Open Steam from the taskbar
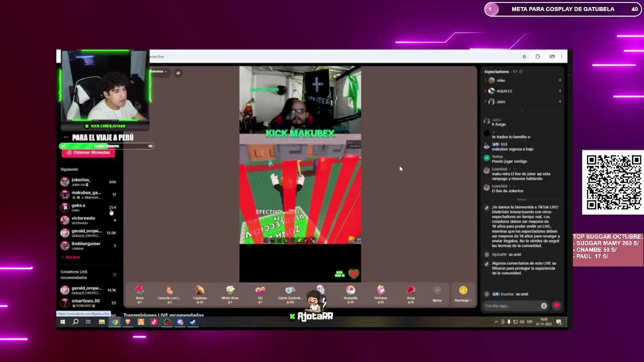 click(x=193, y=322)
